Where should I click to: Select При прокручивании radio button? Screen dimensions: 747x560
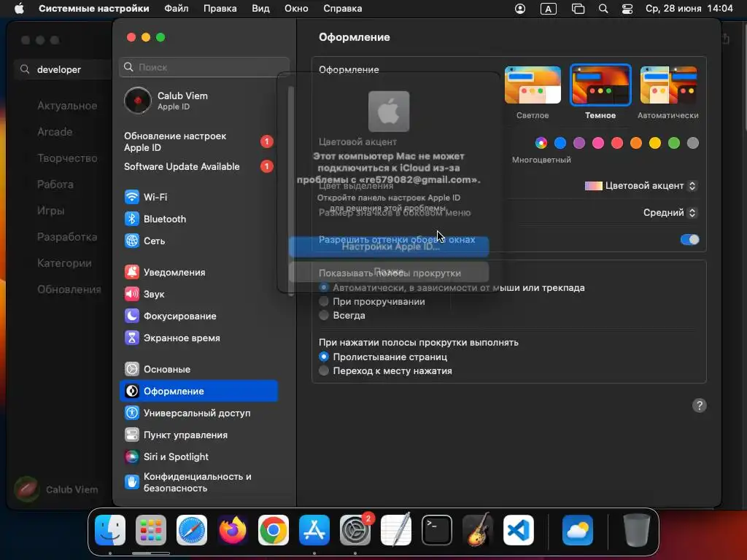(324, 301)
